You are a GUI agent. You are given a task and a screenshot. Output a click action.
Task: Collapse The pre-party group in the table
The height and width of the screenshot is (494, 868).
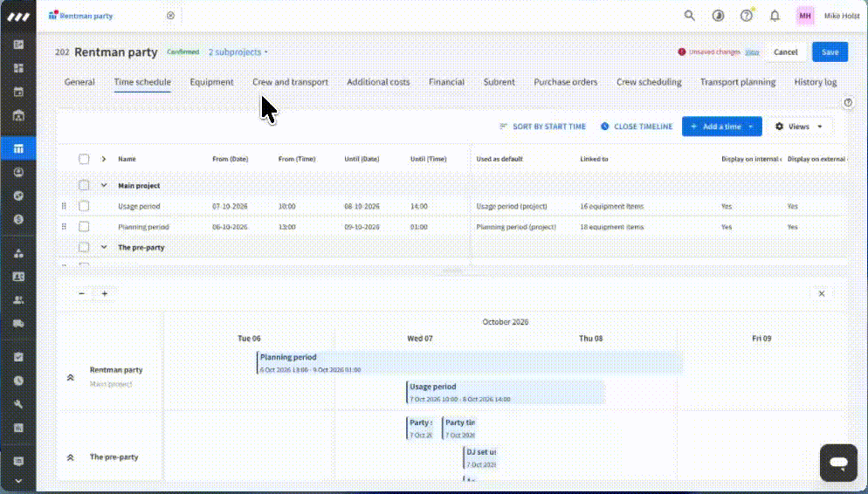(104, 247)
